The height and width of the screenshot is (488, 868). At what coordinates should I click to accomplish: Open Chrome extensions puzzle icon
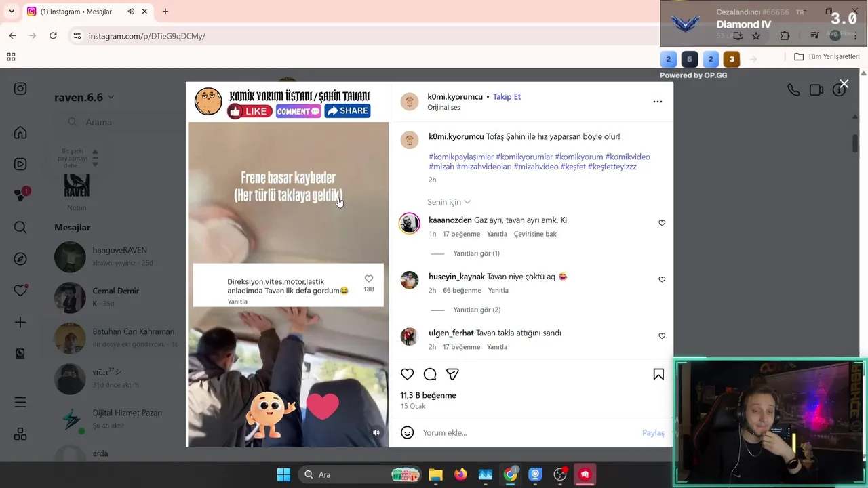tap(785, 35)
